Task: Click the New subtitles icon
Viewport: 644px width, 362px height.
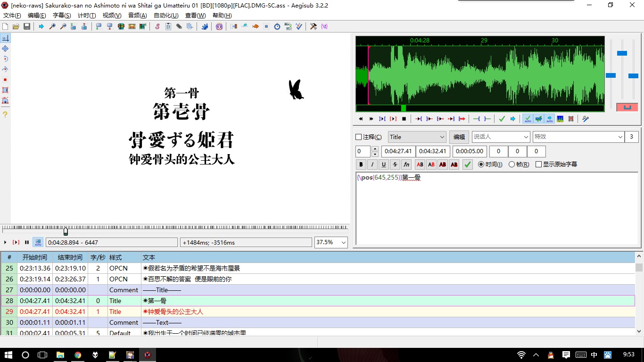Action: point(5,26)
